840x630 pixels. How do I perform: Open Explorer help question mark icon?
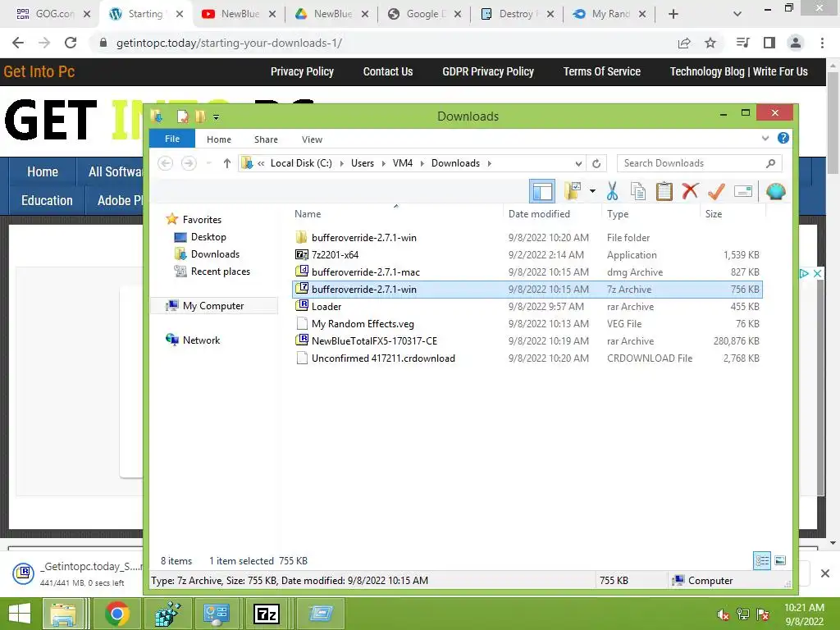coord(783,138)
